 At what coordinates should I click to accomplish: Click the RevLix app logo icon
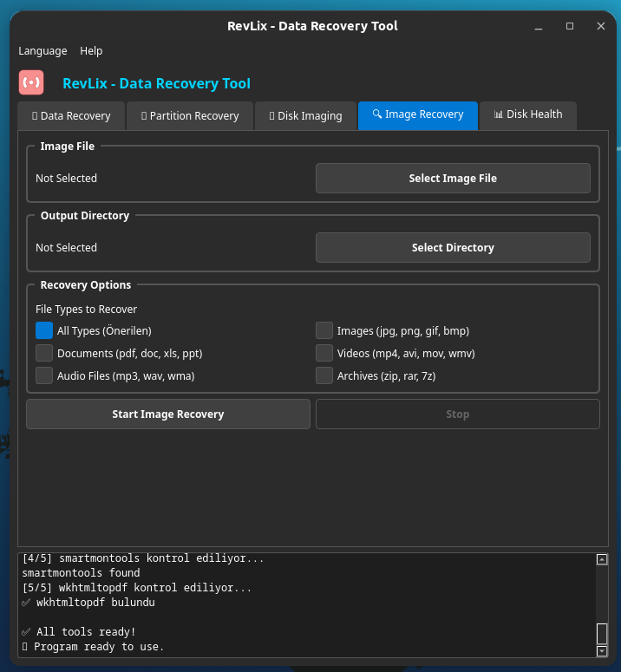[31, 83]
